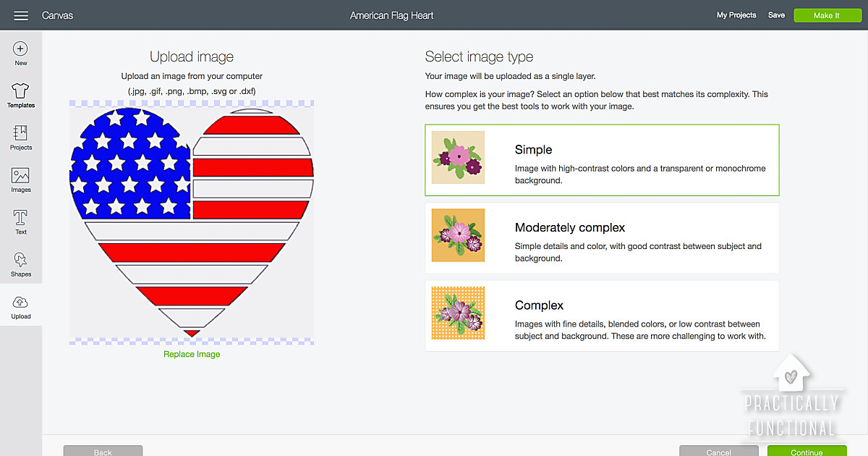Cancel the image upload

pos(718,451)
